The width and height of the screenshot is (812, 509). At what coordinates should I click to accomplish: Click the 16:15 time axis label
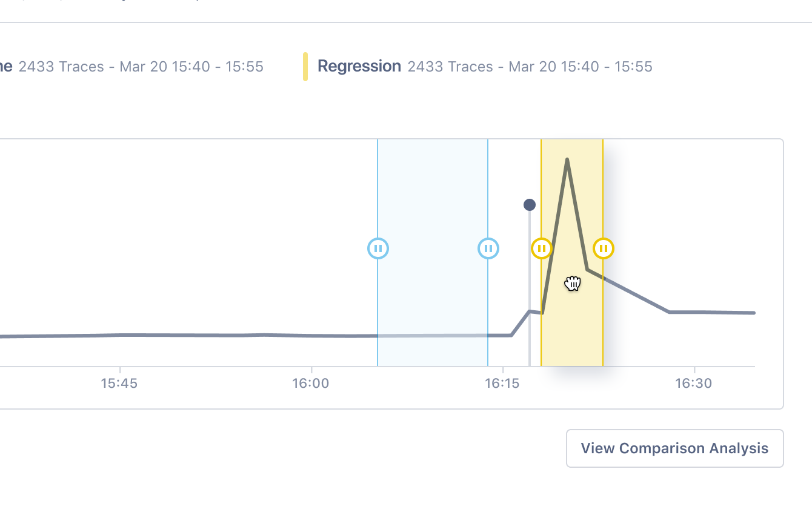[x=502, y=383]
